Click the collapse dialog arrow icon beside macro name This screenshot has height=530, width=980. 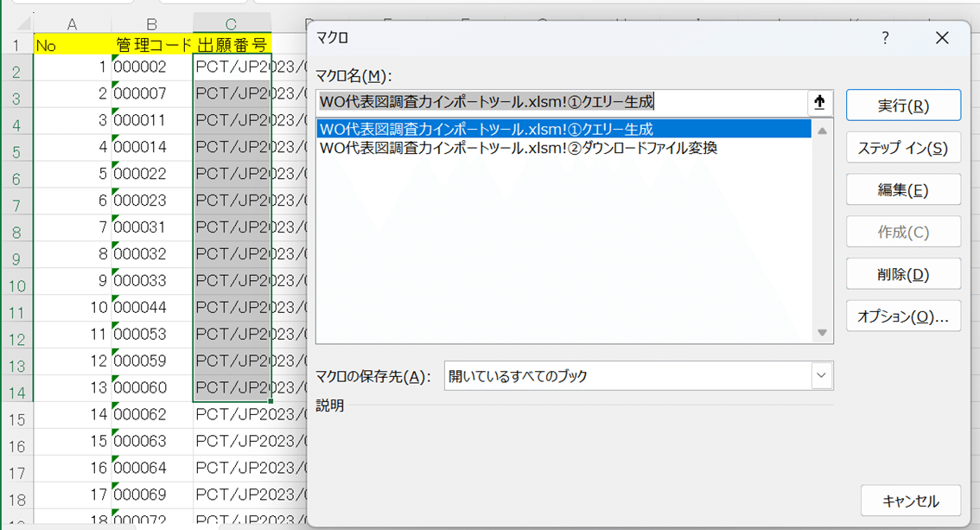[819, 103]
